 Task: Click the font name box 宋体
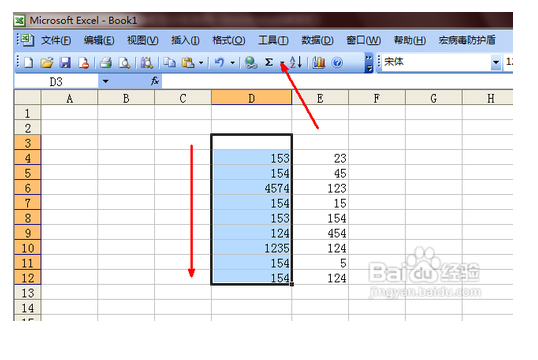point(436,62)
